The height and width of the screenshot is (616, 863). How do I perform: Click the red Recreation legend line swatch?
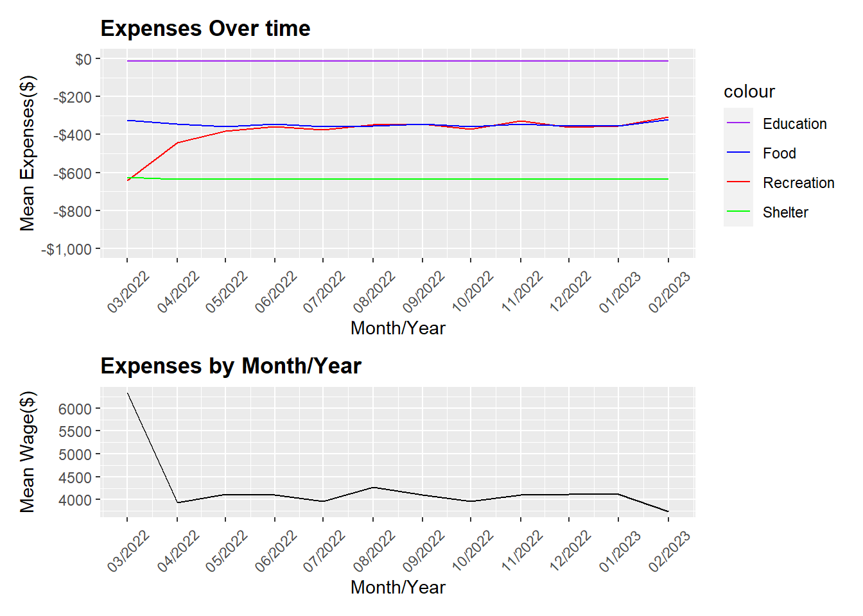pos(738,182)
